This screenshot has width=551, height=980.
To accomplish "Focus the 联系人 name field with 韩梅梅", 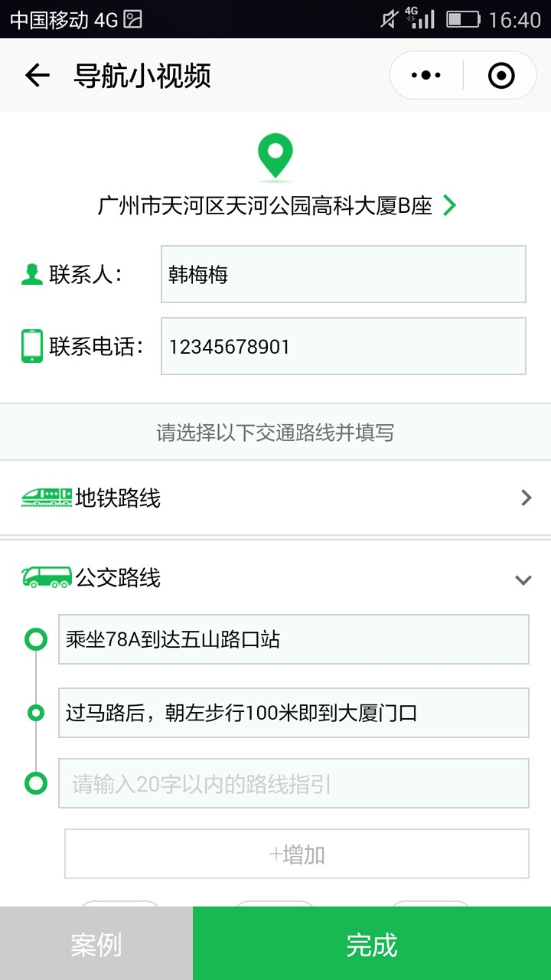I will (x=344, y=274).
